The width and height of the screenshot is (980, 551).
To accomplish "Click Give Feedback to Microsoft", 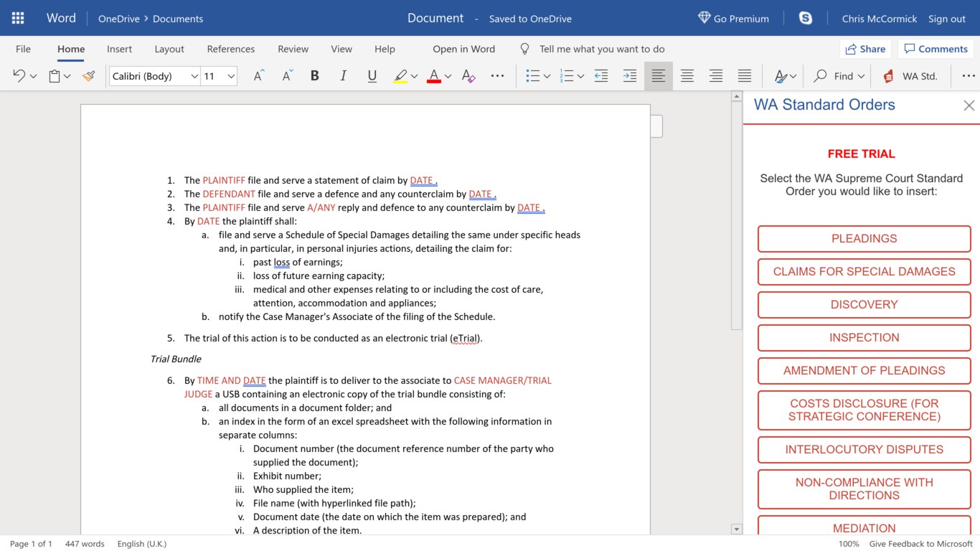I will pos(920,544).
